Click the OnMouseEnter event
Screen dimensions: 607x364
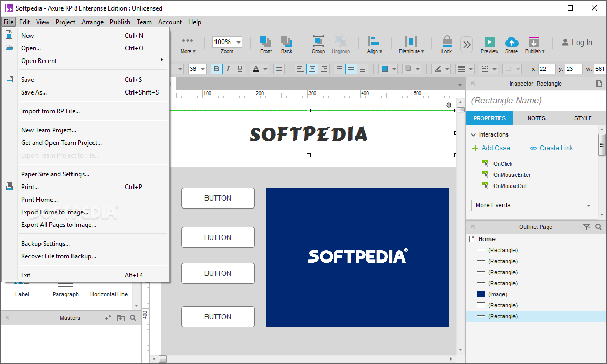[x=512, y=175]
